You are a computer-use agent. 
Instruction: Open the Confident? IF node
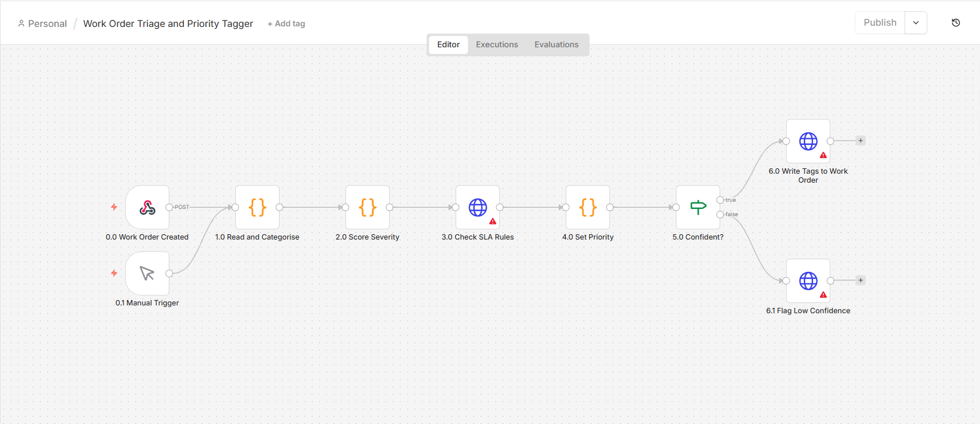pyautogui.click(x=698, y=207)
